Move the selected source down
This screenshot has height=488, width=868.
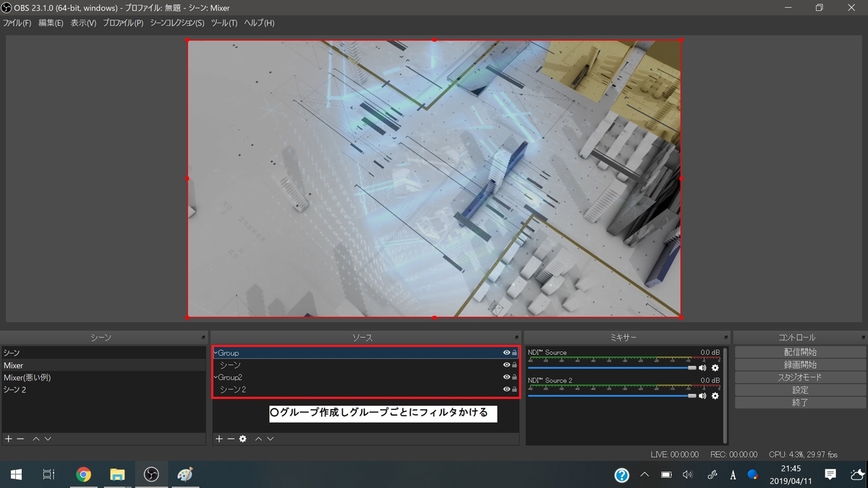270,439
